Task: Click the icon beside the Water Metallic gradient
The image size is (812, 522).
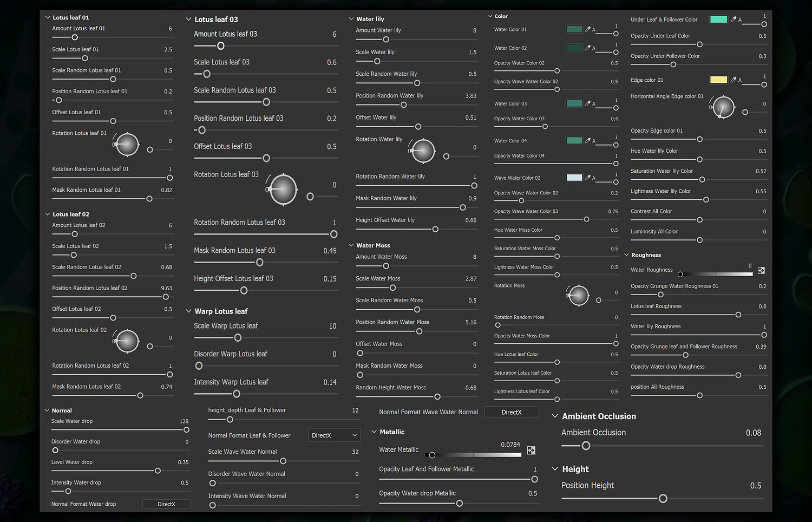Action: click(x=531, y=450)
